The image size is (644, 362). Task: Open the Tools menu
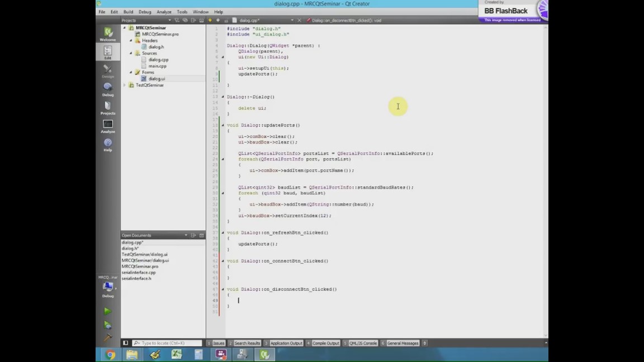(182, 12)
